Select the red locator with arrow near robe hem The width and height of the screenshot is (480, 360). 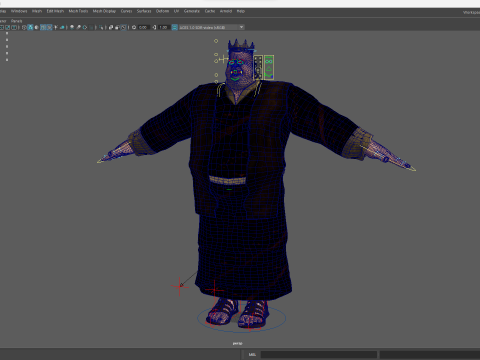coord(180,286)
